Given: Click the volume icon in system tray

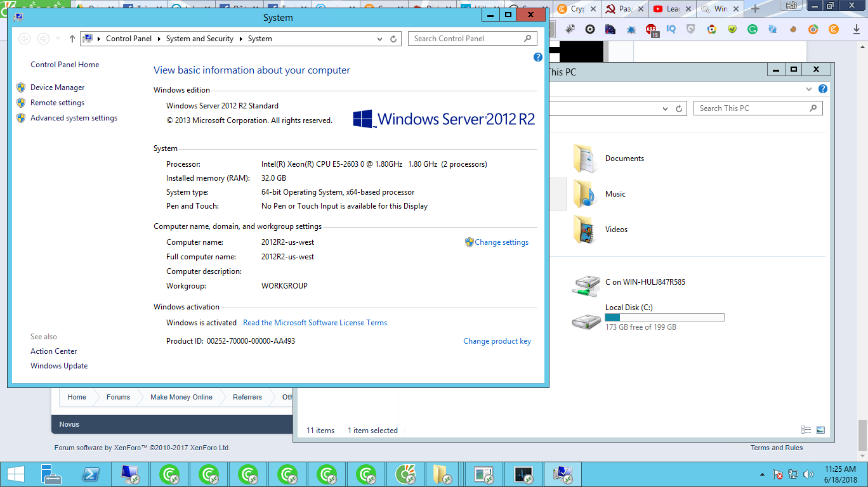Looking at the screenshot, I should click(808, 474).
